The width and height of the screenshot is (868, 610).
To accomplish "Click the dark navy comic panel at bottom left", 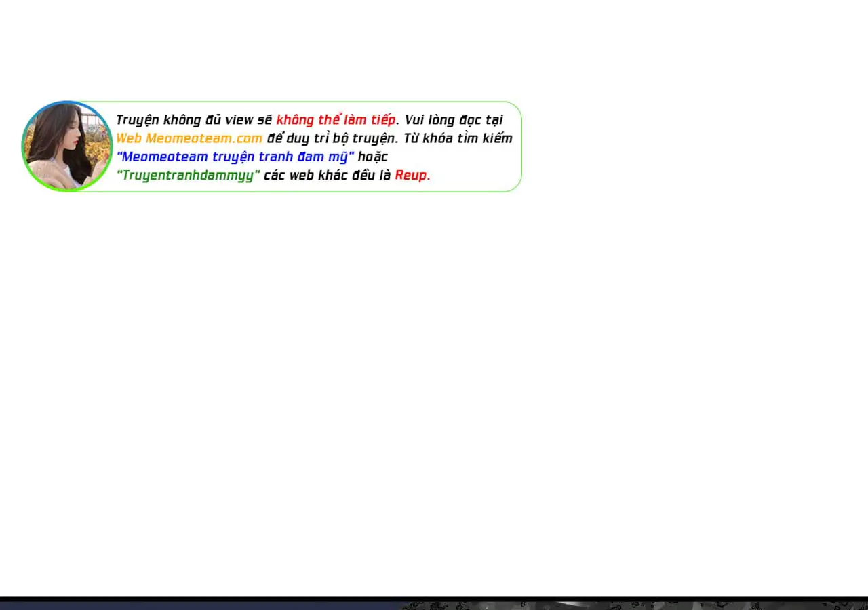I will pyautogui.click(x=197, y=605).
